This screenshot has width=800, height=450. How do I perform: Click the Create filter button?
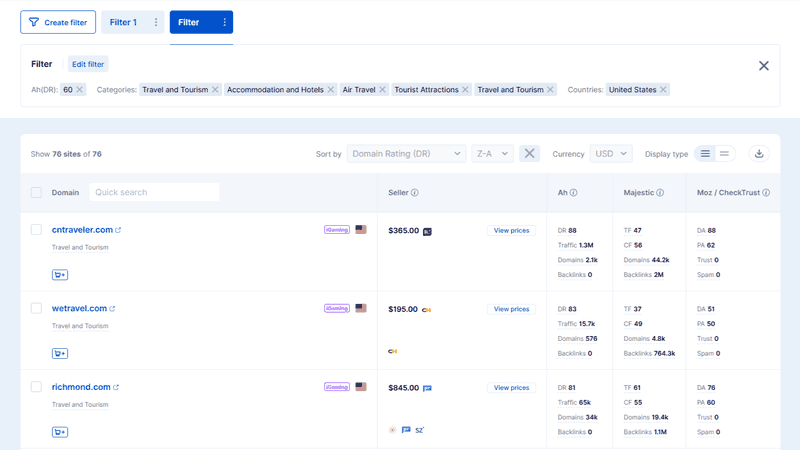58,22
